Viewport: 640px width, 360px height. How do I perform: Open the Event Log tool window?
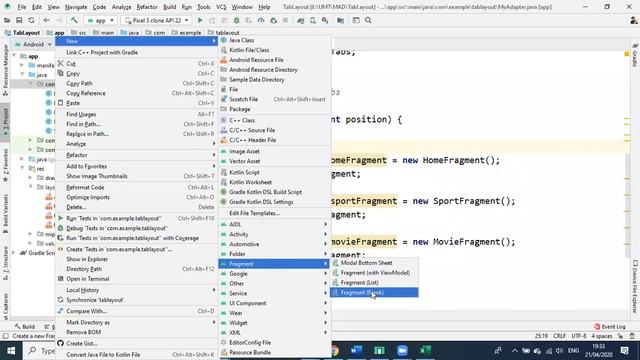(609, 327)
